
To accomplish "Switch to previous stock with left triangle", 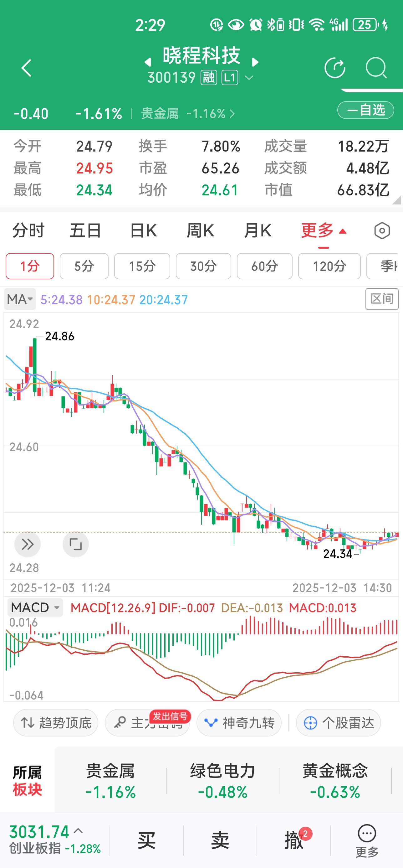I will (x=147, y=62).
